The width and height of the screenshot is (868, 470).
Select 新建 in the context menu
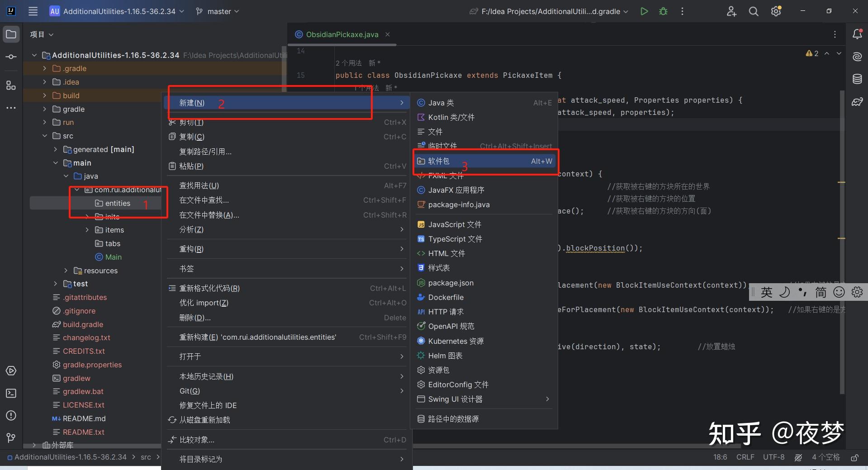(192, 103)
